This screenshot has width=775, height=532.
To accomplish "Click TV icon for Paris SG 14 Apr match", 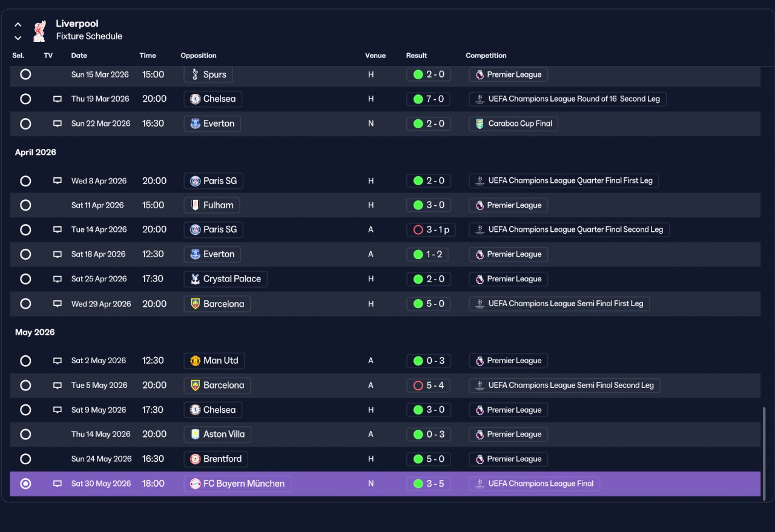I will pos(58,229).
